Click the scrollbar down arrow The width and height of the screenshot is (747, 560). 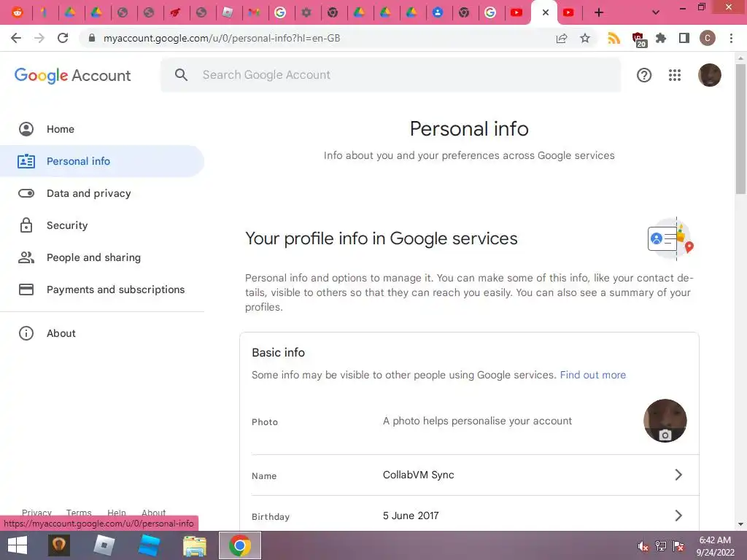click(x=740, y=525)
